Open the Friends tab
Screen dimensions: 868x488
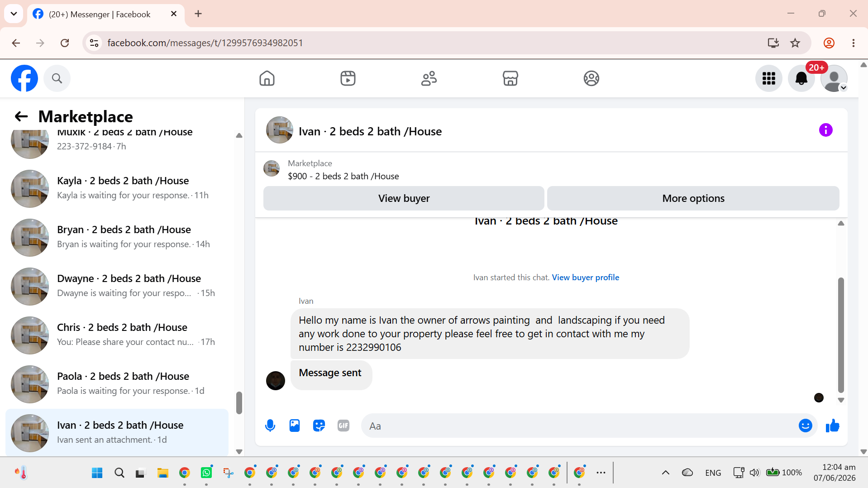[429, 78]
